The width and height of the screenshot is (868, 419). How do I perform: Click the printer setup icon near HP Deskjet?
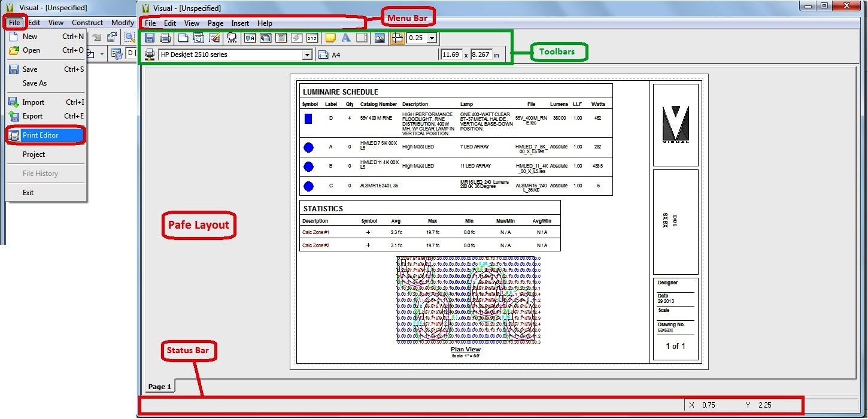pos(149,53)
